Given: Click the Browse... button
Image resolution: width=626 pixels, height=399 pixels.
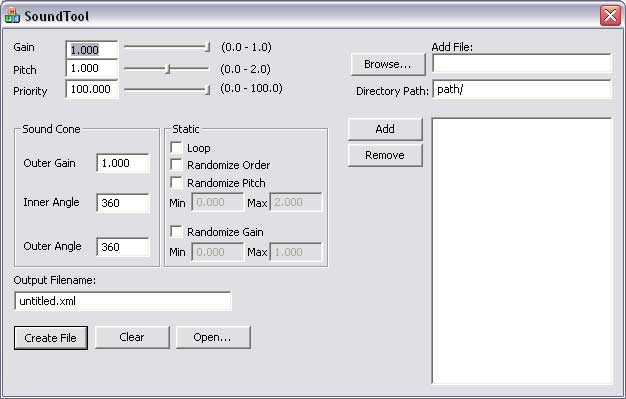Looking at the screenshot, I should (x=388, y=64).
